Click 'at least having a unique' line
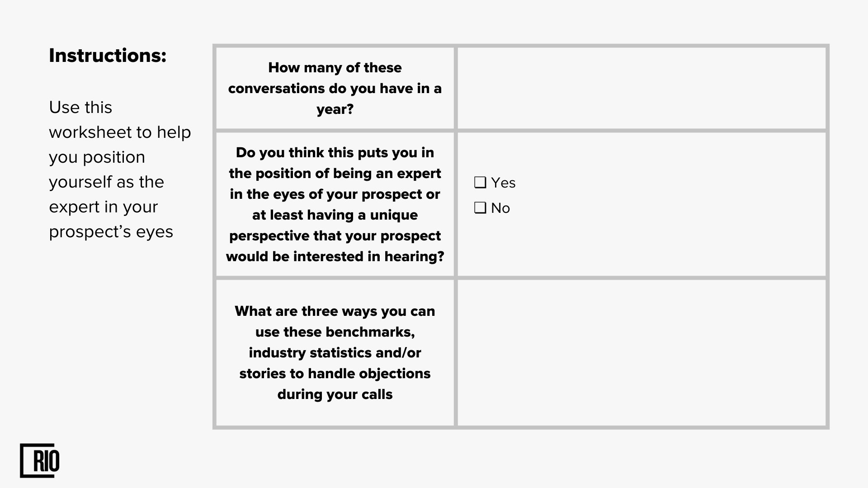Viewport: 868px width, 488px height. (335, 215)
